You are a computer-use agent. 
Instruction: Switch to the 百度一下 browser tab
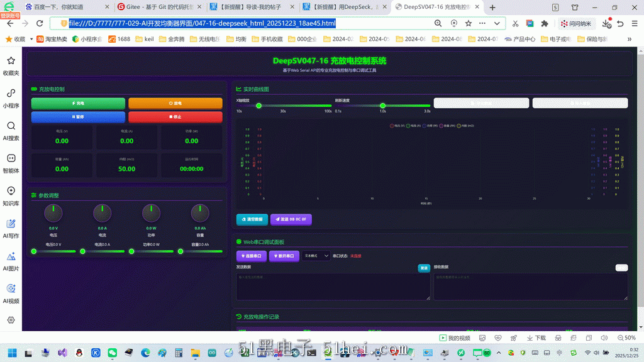pos(67,7)
